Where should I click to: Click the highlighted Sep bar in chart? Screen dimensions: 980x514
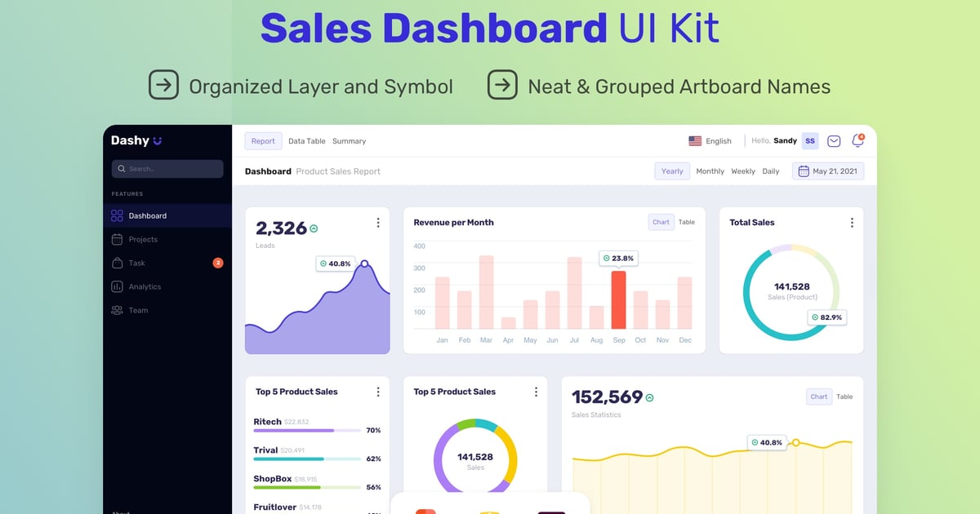(618, 299)
